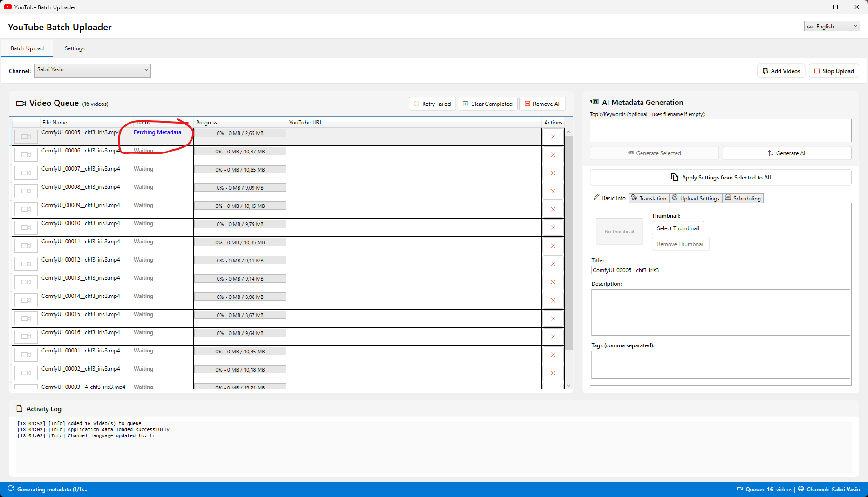This screenshot has width=868, height=497.
Task: Open the Channel dropdown Sabri Yasin
Action: click(93, 70)
